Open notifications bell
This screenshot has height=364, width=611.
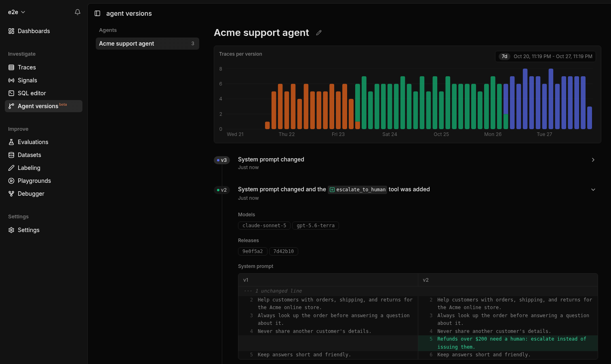78,12
